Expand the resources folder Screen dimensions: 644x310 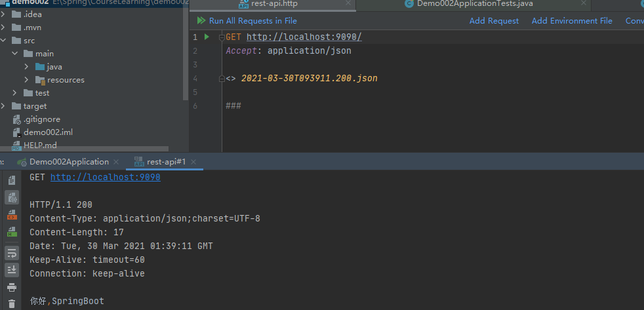point(26,80)
